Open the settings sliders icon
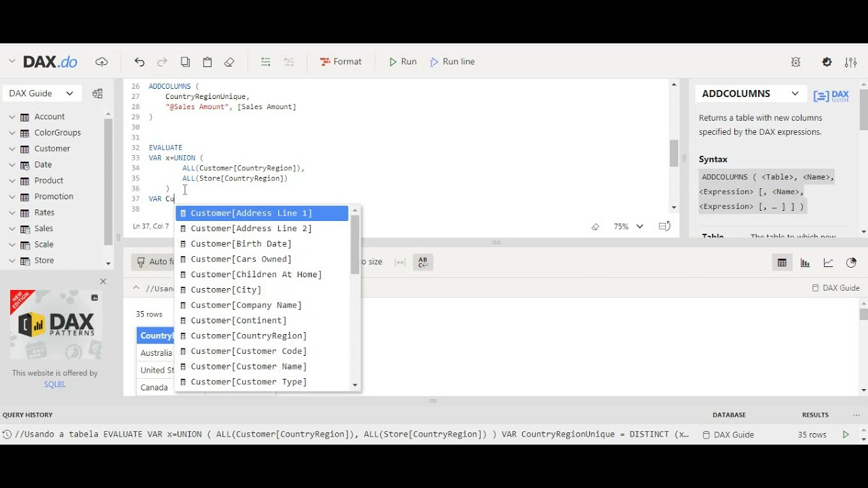 click(850, 62)
